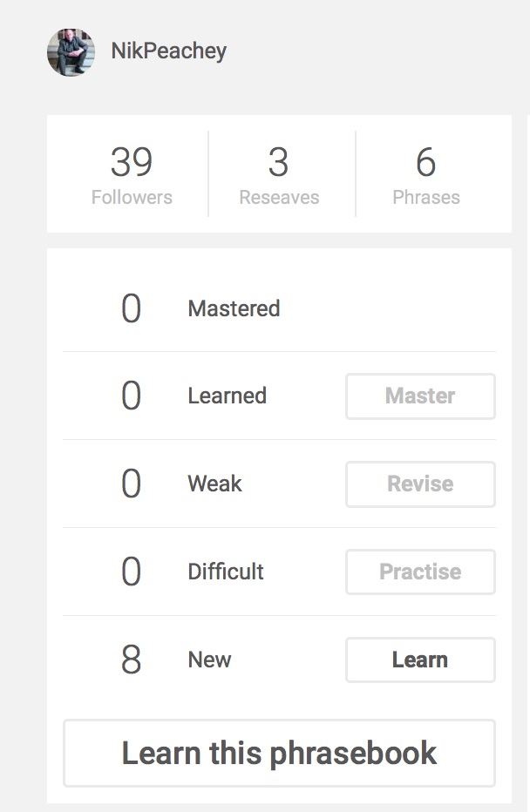Start with Learn this phrasebook button
The height and width of the screenshot is (812, 530).
(x=279, y=753)
